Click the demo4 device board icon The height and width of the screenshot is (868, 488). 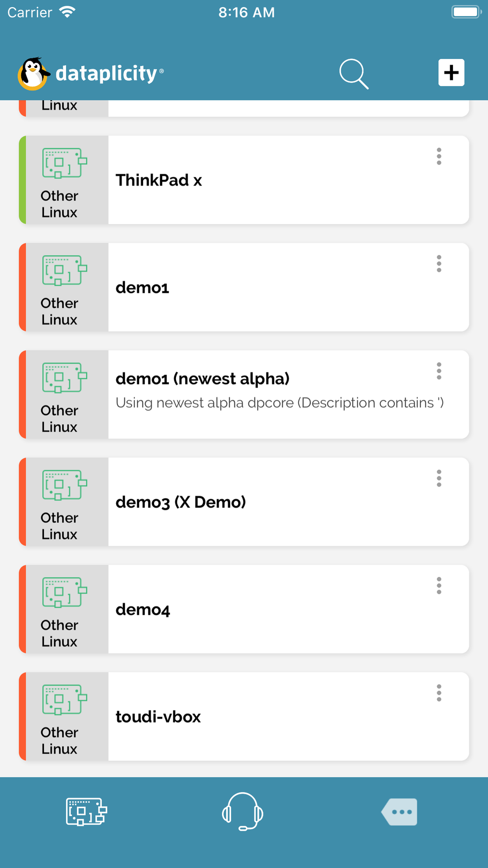[x=65, y=592]
